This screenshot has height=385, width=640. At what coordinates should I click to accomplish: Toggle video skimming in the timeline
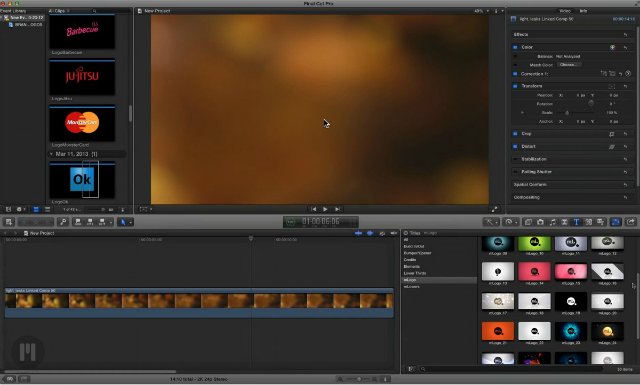pos(358,233)
